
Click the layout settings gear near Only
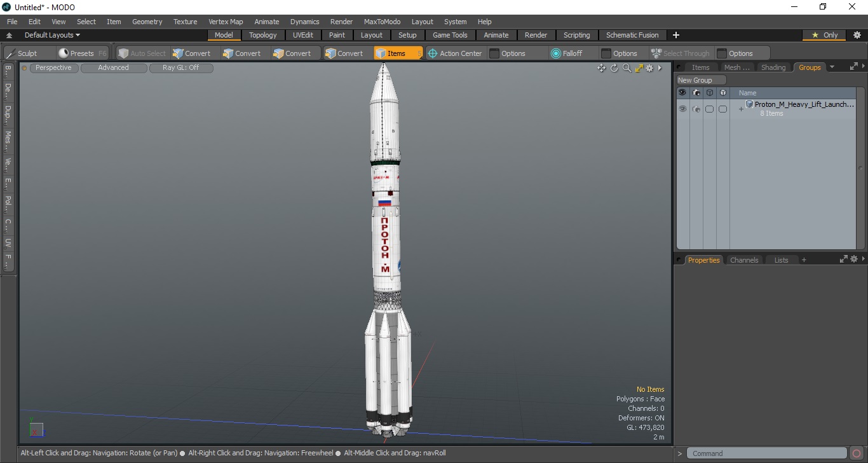pyautogui.click(x=857, y=35)
